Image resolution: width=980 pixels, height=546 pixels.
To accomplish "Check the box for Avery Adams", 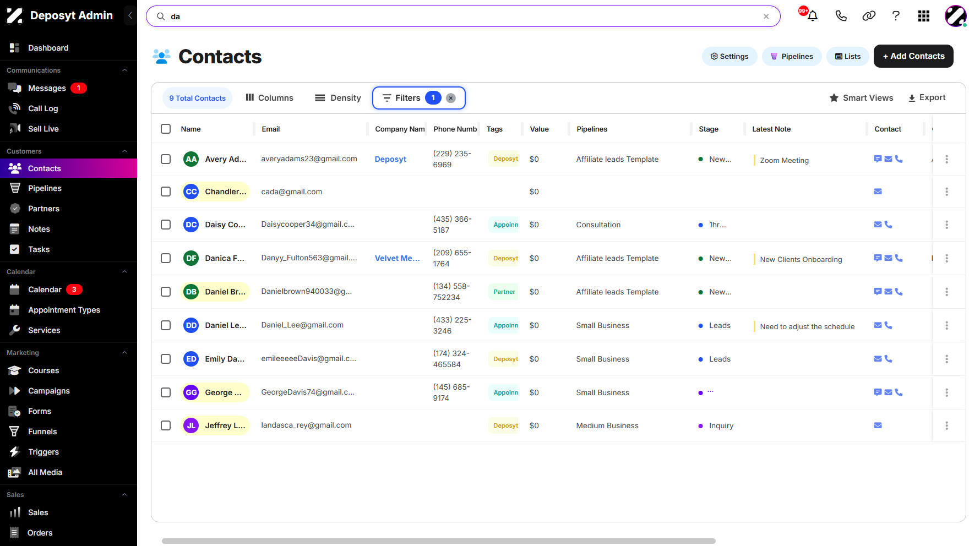I will click(166, 159).
